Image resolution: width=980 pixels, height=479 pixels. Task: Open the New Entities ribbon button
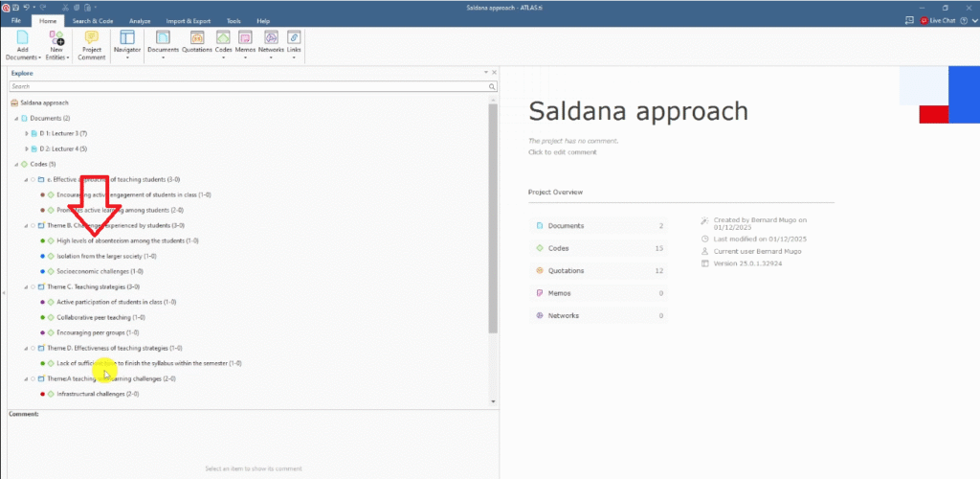click(56, 38)
